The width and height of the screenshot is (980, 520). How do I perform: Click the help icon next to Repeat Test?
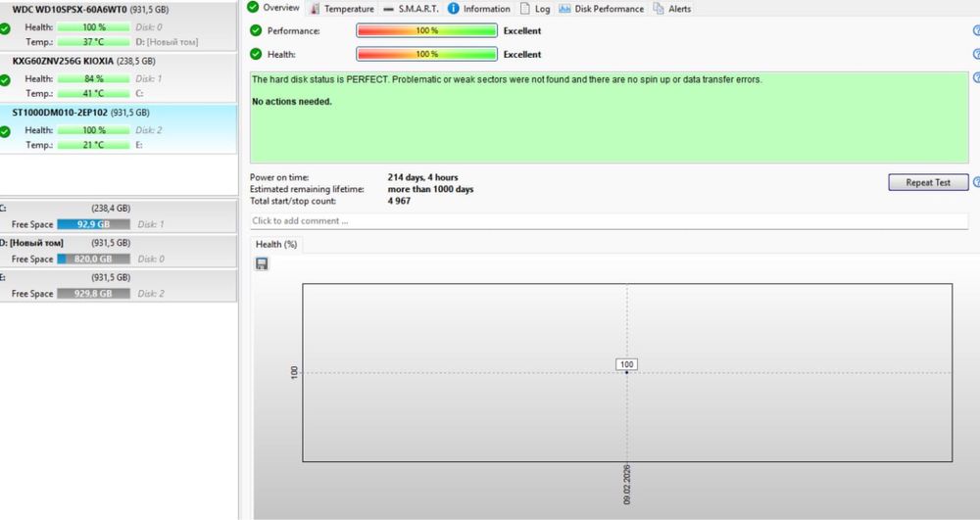976,182
